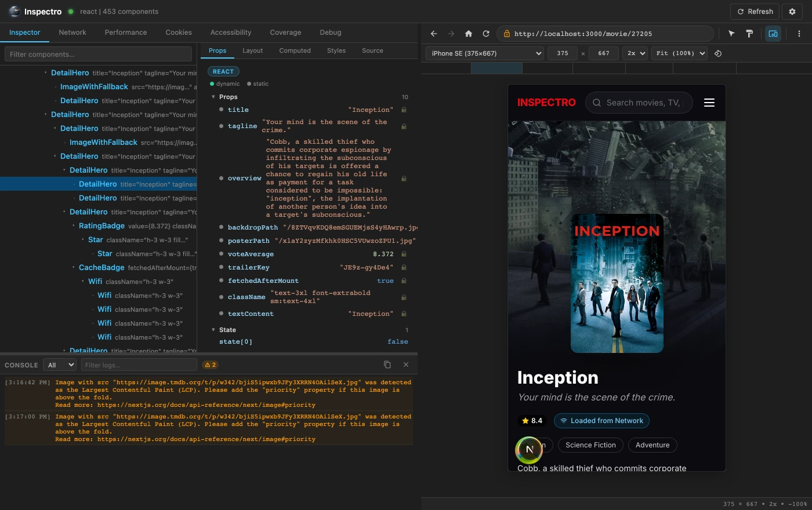Click the lock icon on the voteAverage prop

coord(404,254)
